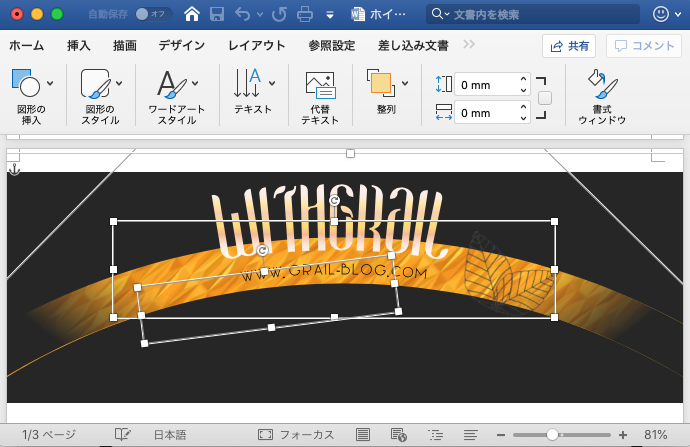Click the 1/3 ページ page count
The height and width of the screenshot is (447, 690).
point(49,435)
